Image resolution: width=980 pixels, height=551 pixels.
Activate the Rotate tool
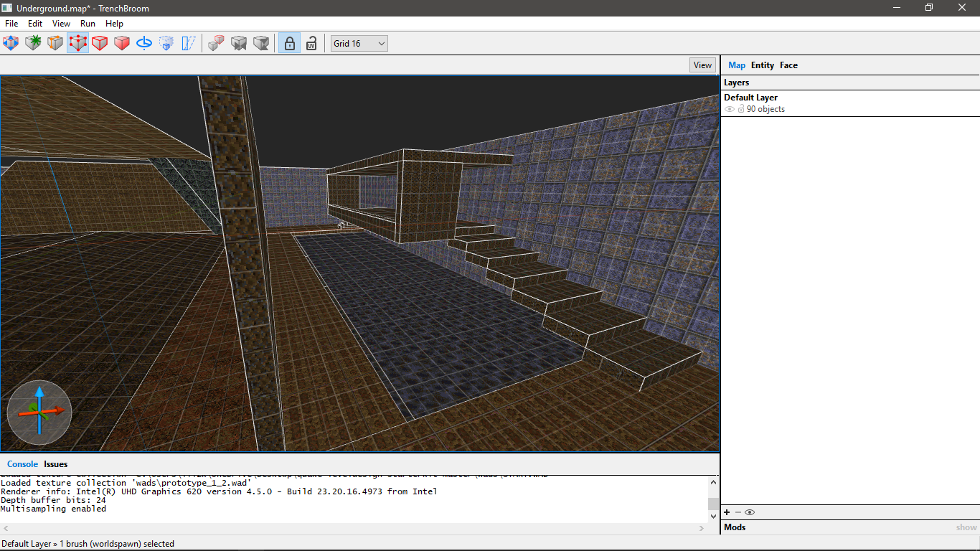point(144,43)
